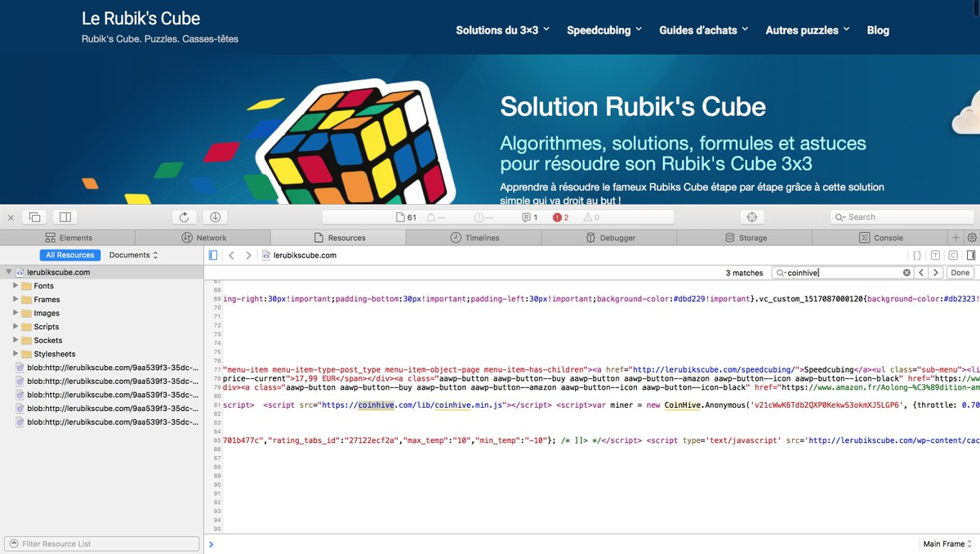Collapse the lerubikscube.com tree root
Screen dimensions: 980x554
coord(8,272)
